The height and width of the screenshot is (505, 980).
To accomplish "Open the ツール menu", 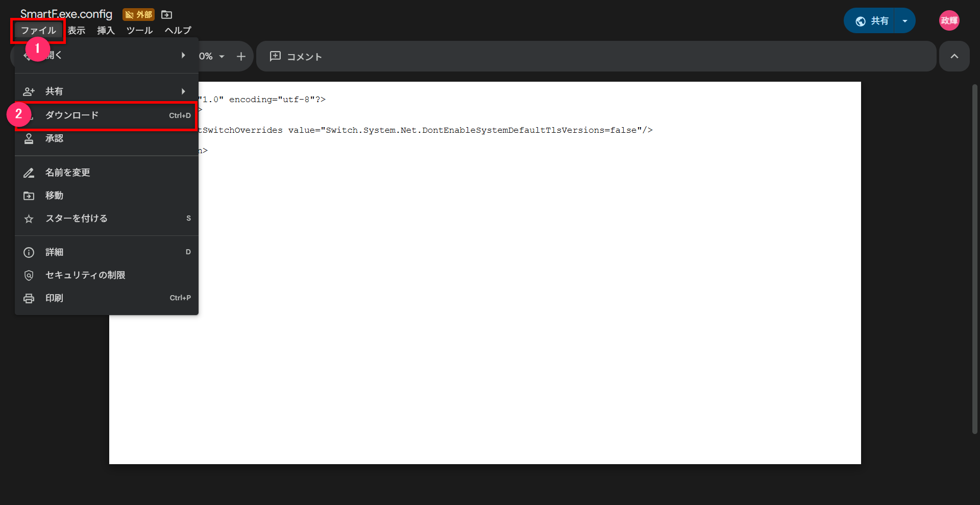I will point(139,31).
